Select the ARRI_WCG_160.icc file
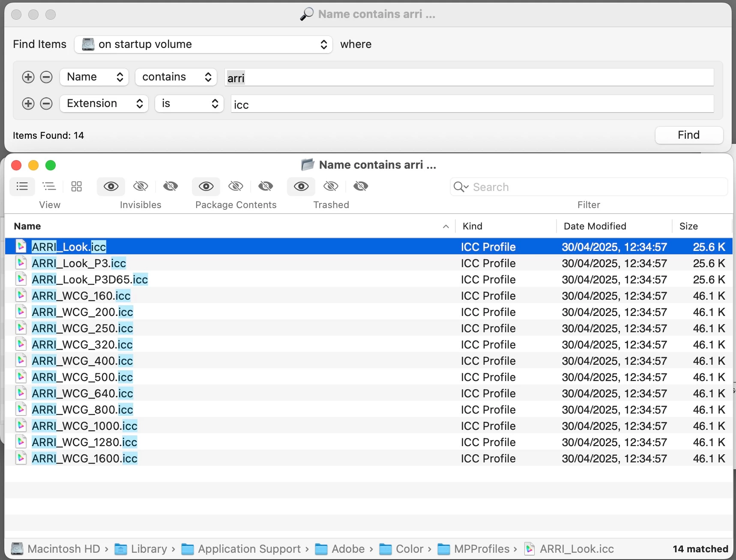This screenshot has width=736, height=560. (x=369, y=295)
